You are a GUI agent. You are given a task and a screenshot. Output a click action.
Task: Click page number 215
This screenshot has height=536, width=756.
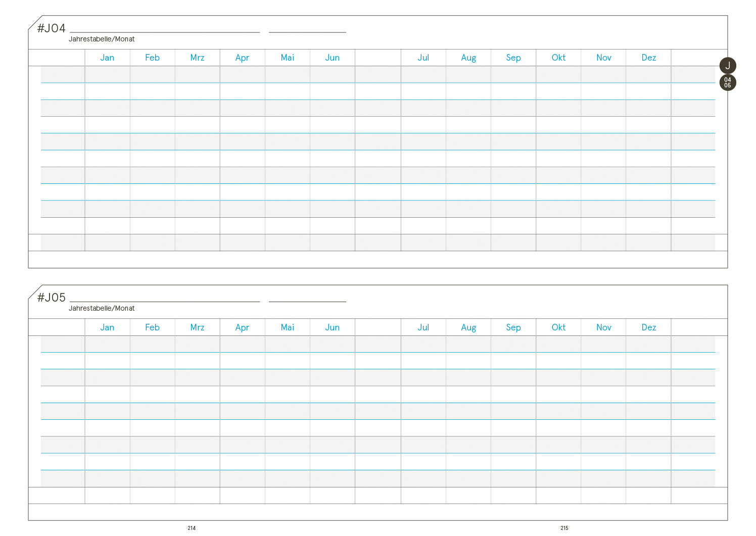(564, 528)
